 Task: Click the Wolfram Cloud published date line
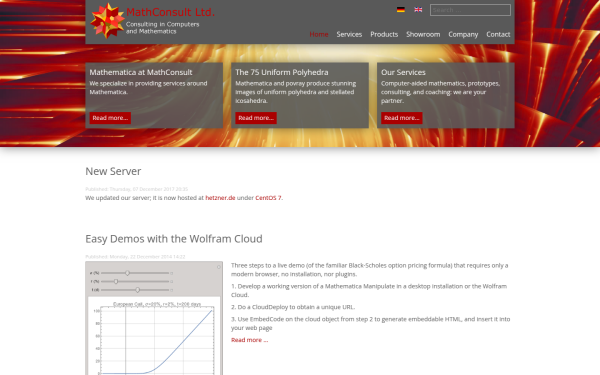(135, 257)
